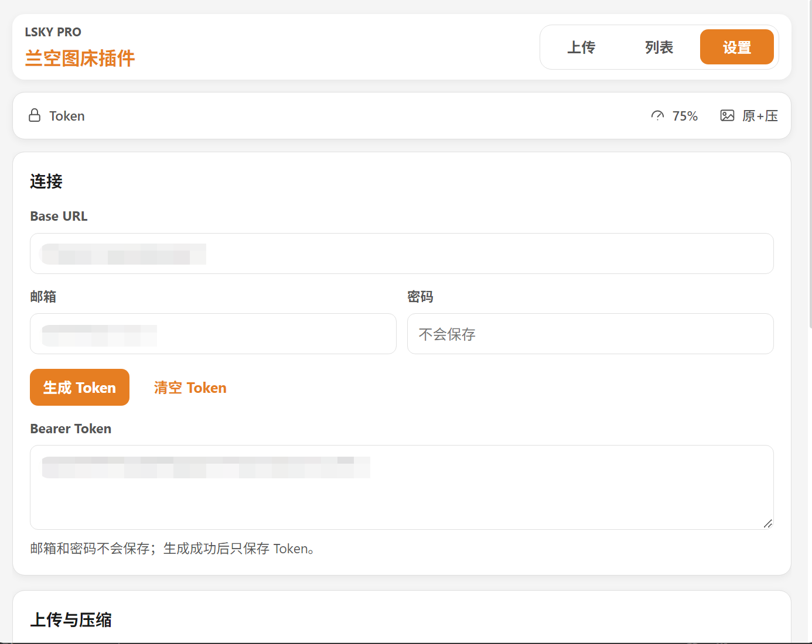Click the Bearer Token label

tap(70, 429)
